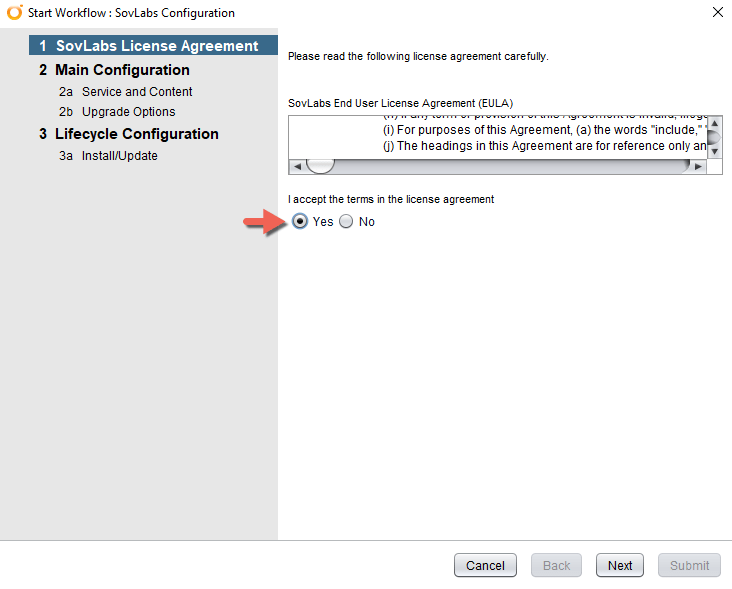
Task: Click inside the EULA text box
Action: pyautogui.click(x=500, y=138)
